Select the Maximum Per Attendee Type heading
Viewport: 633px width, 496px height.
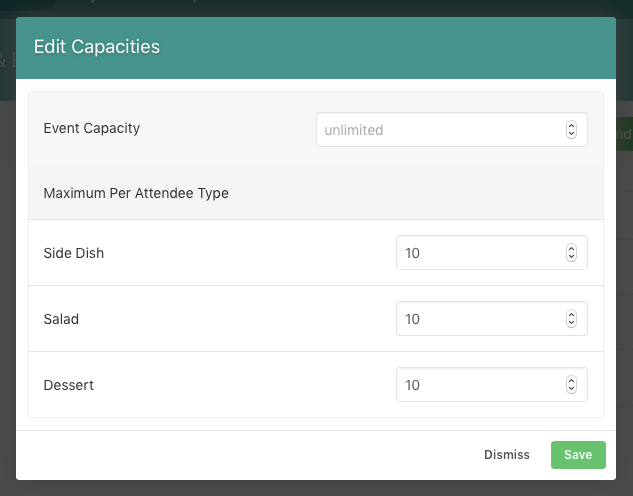click(136, 193)
